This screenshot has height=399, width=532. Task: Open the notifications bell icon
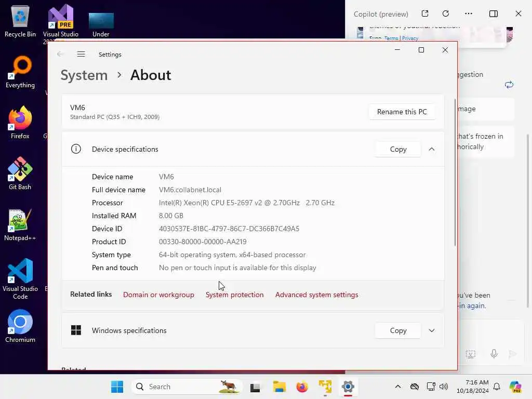pyautogui.click(x=497, y=387)
